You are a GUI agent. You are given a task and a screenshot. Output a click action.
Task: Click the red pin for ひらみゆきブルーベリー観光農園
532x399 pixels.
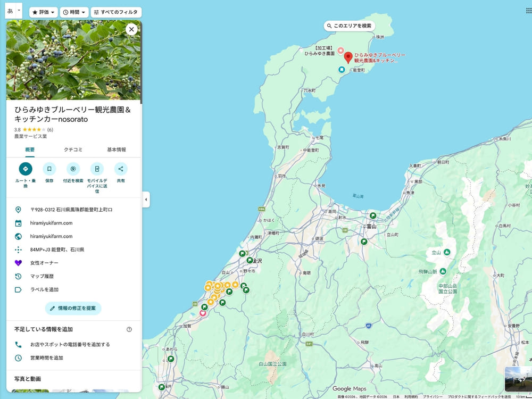click(x=348, y=57)
